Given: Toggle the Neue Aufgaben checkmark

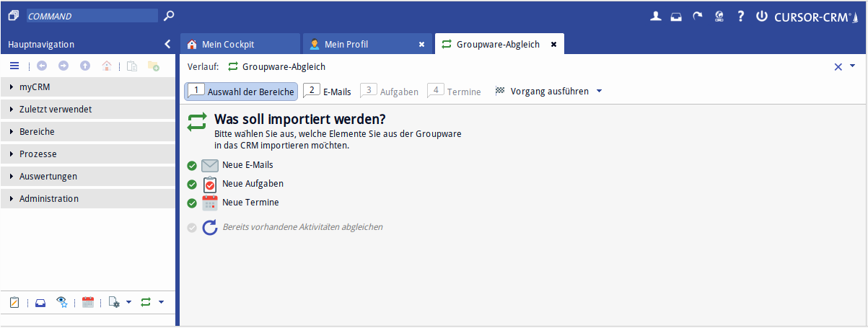Looking at the screenshot, I should coord(192,185).
